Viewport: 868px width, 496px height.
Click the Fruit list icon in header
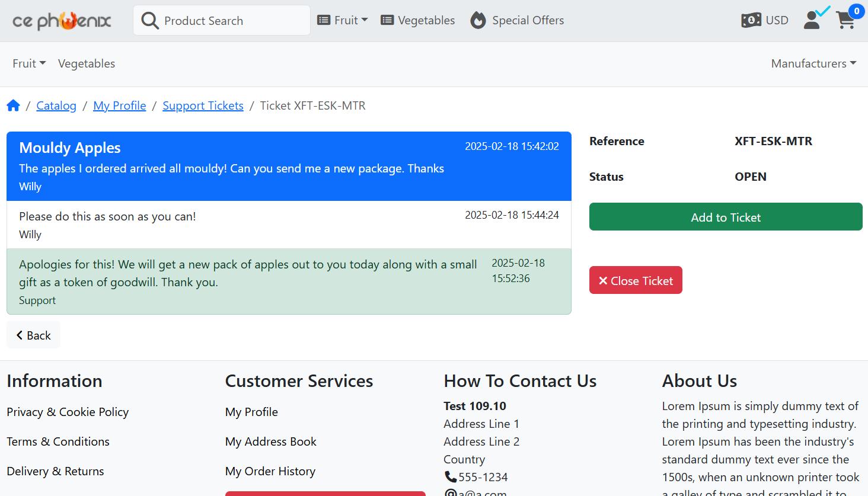(x=324, y=20)
